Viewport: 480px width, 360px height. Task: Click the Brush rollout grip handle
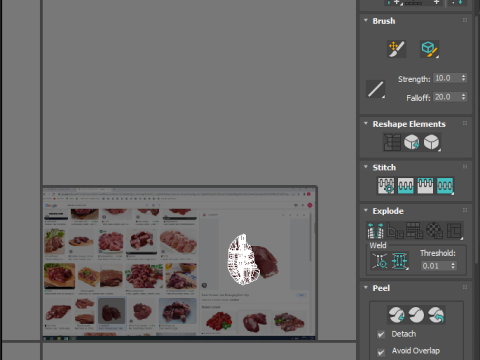coord(465,21)
